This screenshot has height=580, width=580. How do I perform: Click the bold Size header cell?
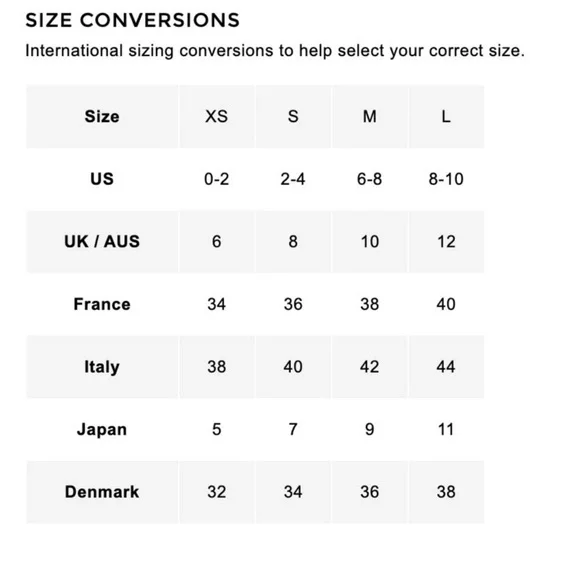pos(102,117)
